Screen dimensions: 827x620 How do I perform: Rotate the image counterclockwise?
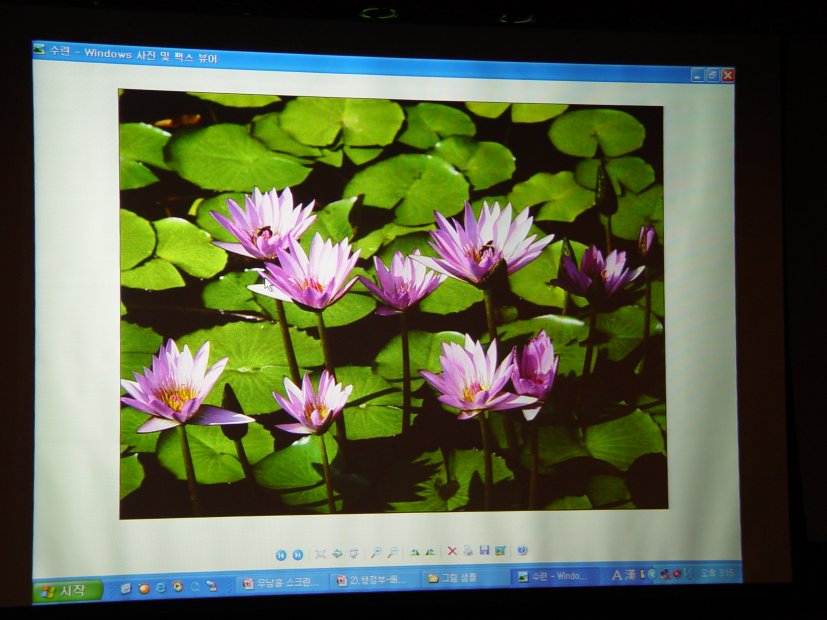(430, 552)
